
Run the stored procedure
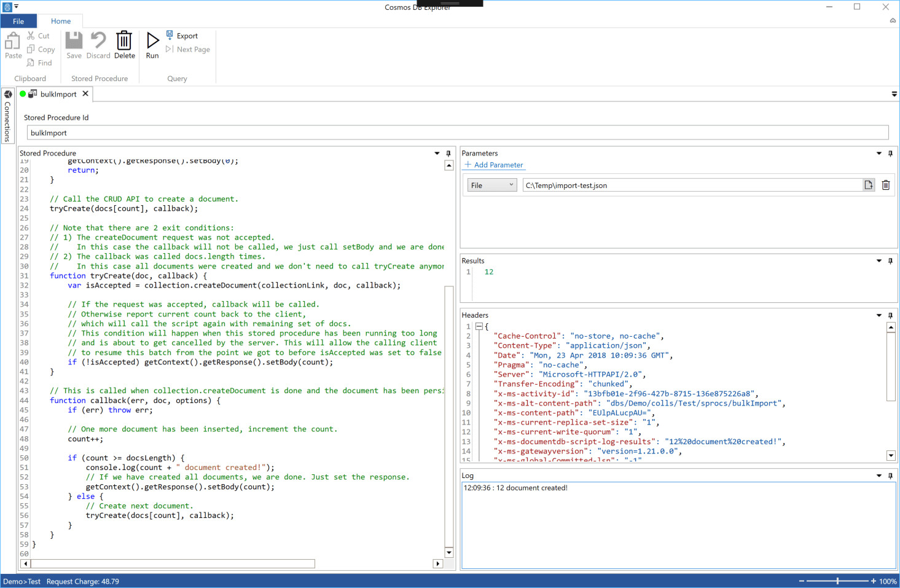[152, 45]
